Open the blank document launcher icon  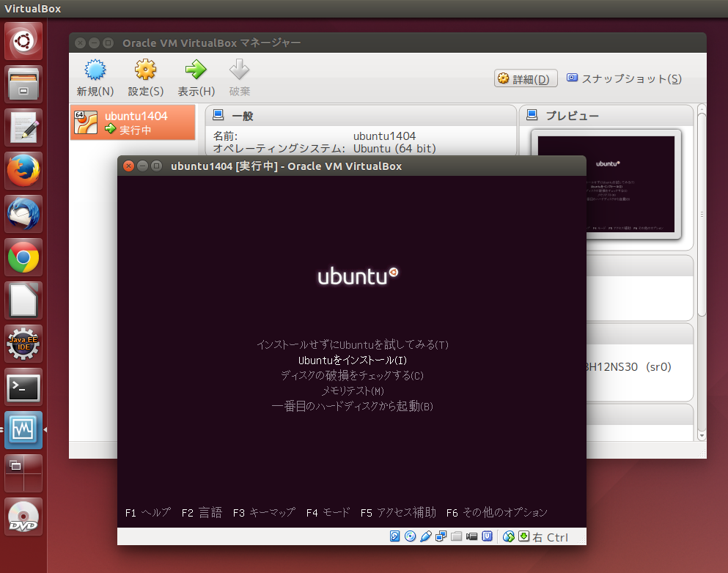pos(23,300)
